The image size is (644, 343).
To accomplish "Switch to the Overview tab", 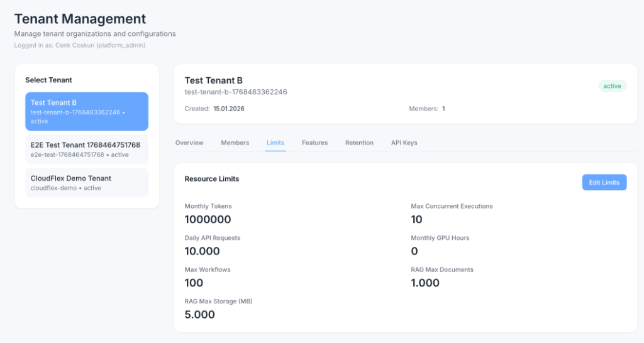I will [x=189, y=143].
